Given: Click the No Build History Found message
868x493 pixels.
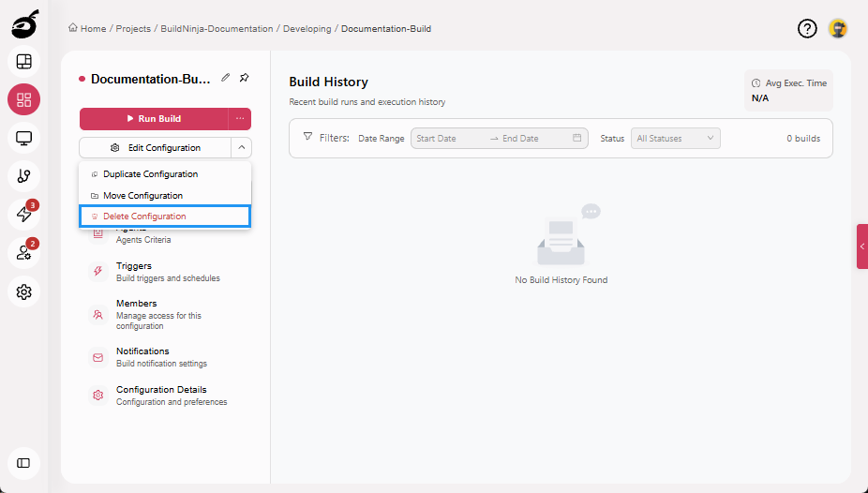Looking at the screenshot, I should [x=561, y=280].
